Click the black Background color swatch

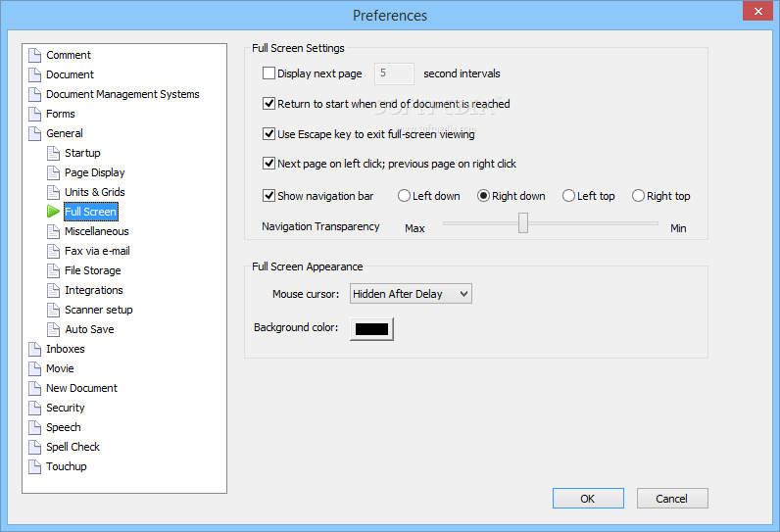point(371,329)
